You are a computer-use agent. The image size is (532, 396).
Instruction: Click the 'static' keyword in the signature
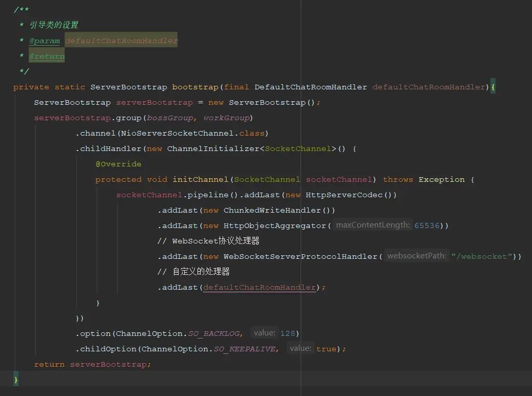[x=70, y=87]
